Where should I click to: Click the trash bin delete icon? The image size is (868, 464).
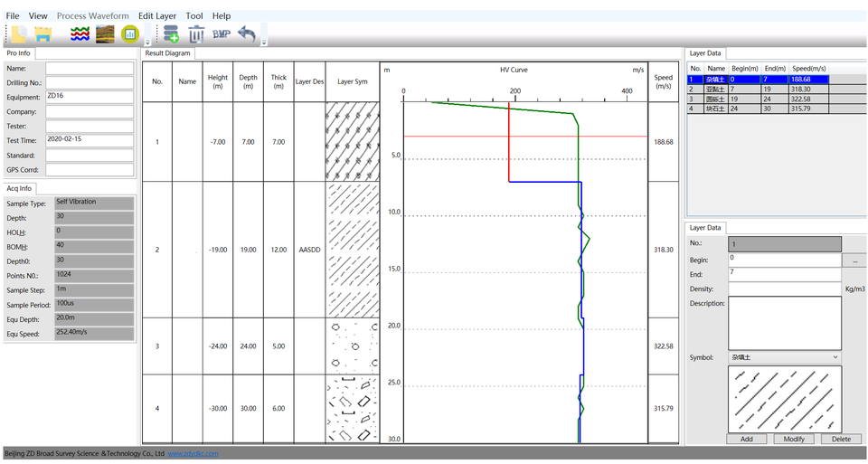click(196, 34)
